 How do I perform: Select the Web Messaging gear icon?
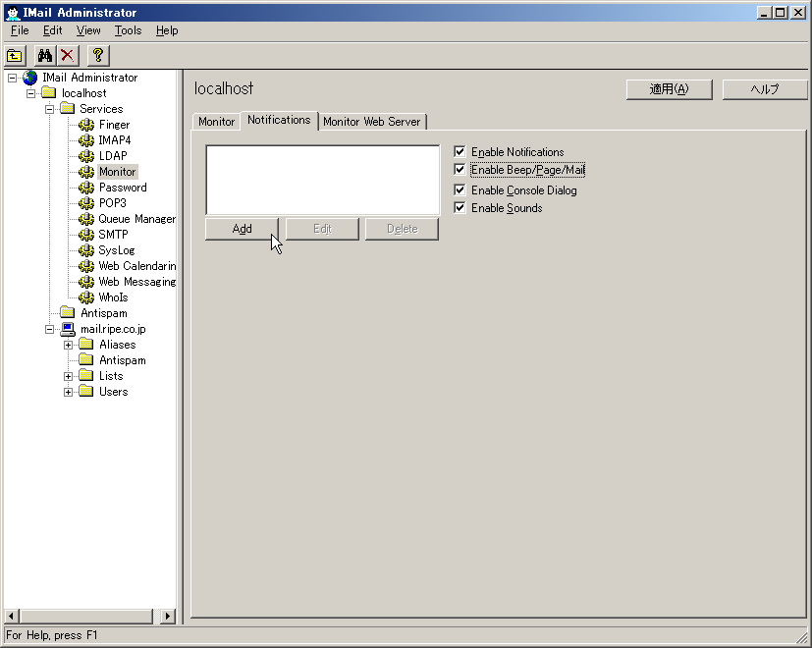click(86, 282)
